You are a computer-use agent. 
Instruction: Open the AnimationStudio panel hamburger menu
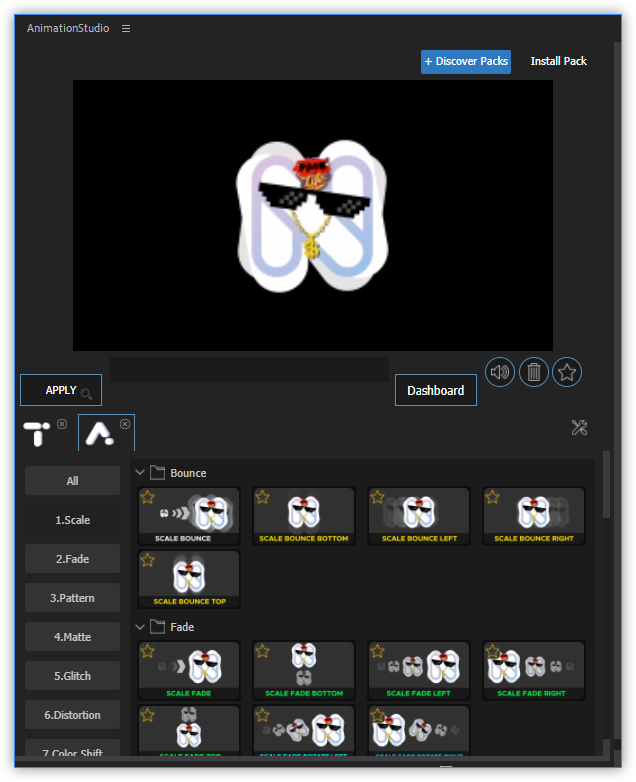[x=126, y=29]
